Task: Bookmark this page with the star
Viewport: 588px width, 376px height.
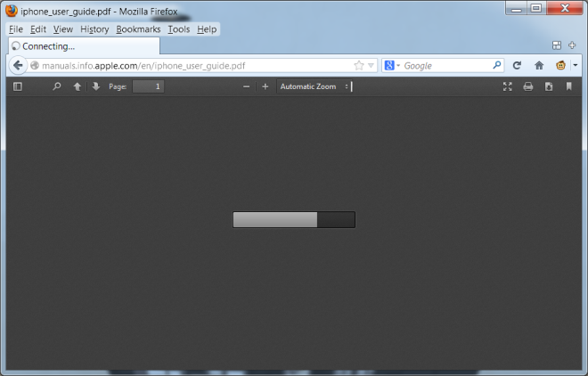Action: (x=359, y=66)
